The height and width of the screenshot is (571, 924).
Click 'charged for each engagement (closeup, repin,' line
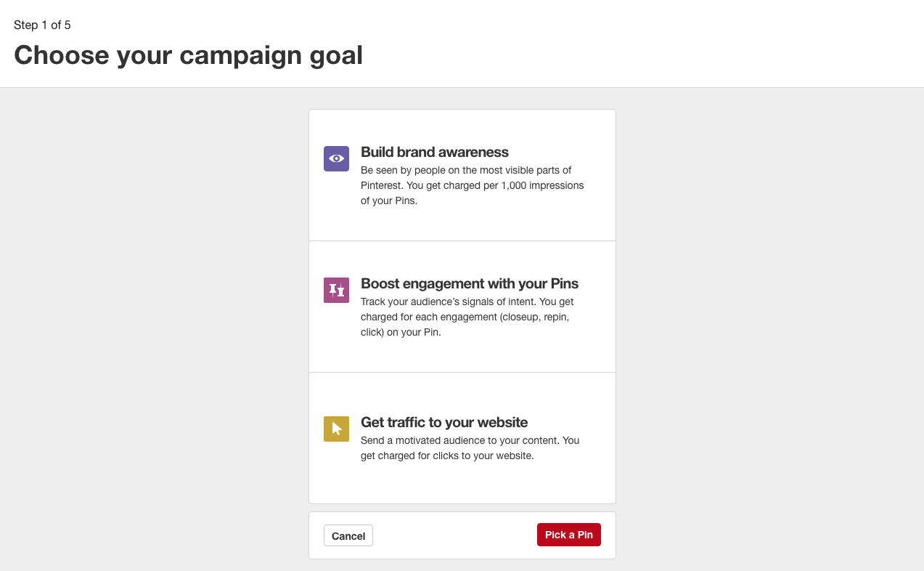coord(465,317)
